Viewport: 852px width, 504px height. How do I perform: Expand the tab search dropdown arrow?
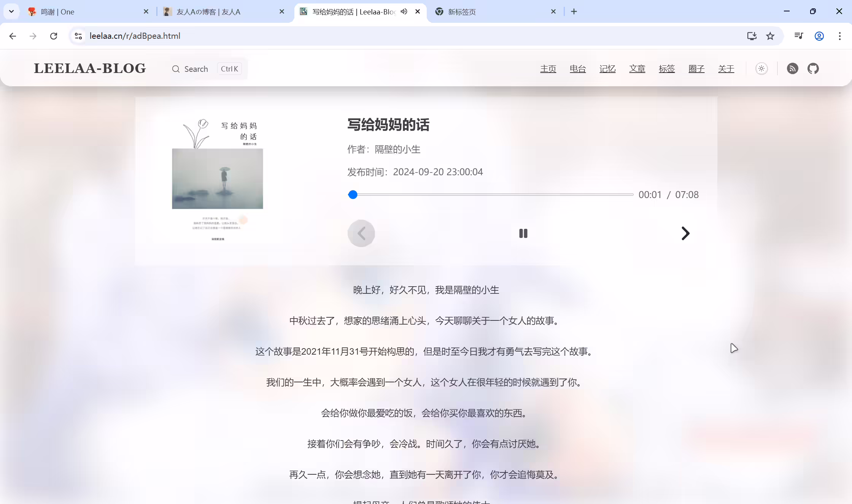[11, 11]
